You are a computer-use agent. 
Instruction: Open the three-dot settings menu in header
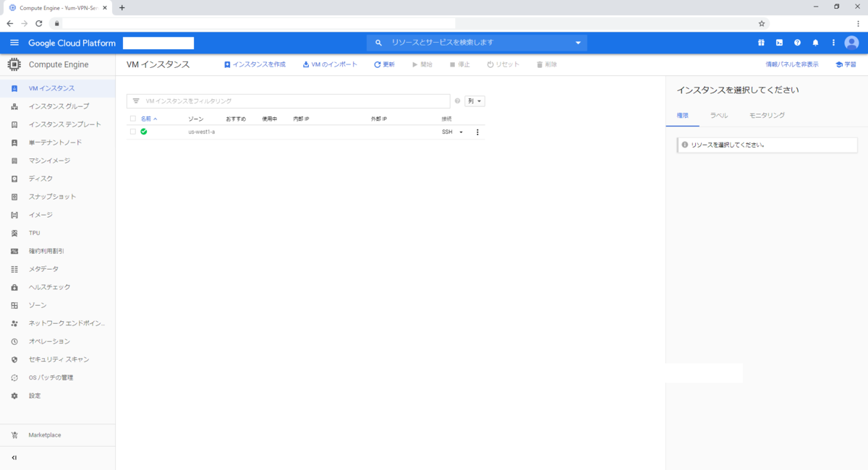[833, 43]
